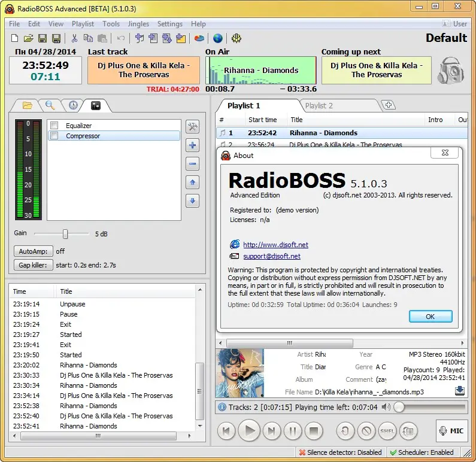Click the Undo arrow toolbar icon
The image size is (476, 462).
click(121, 38)
